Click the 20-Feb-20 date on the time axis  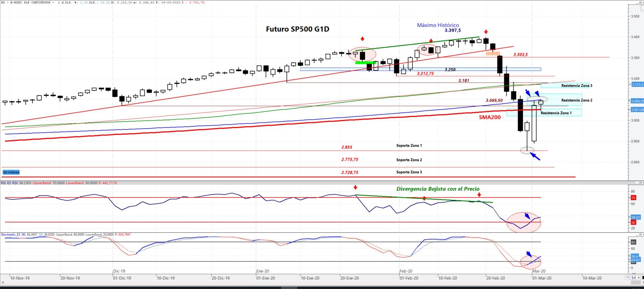coord(496,278)
